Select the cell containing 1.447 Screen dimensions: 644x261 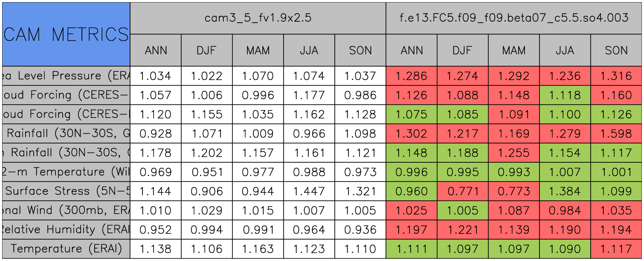[309, 191]
